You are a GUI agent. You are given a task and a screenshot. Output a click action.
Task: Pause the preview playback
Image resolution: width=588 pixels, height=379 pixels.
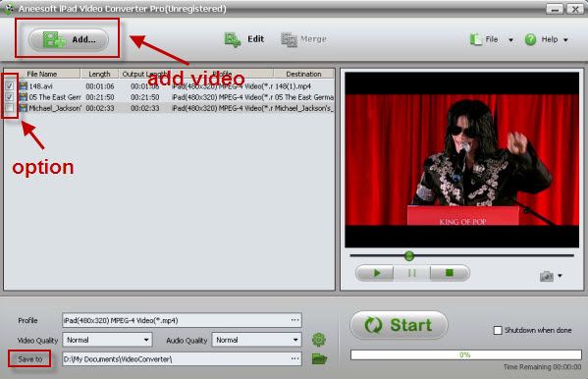click(x=411, y=273)
